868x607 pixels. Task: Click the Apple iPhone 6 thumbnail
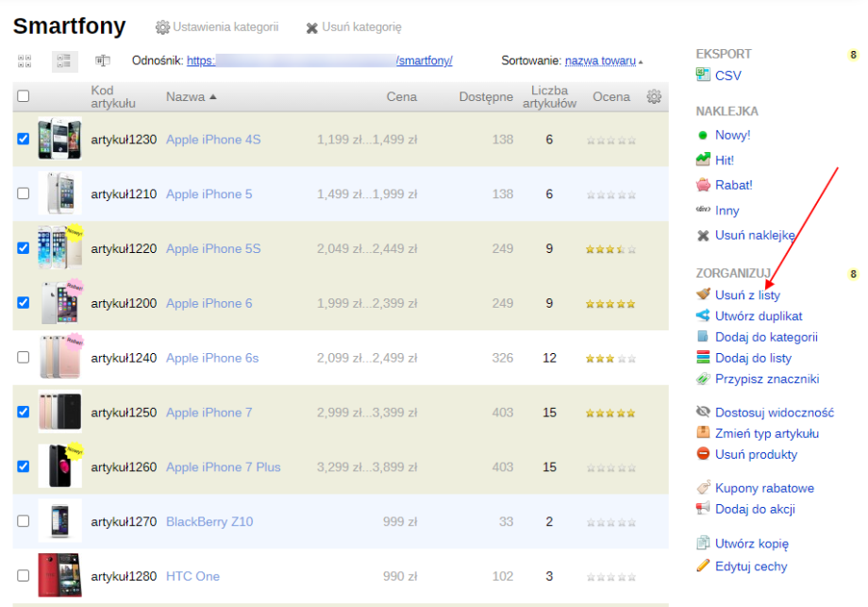[x=59, y=302]
